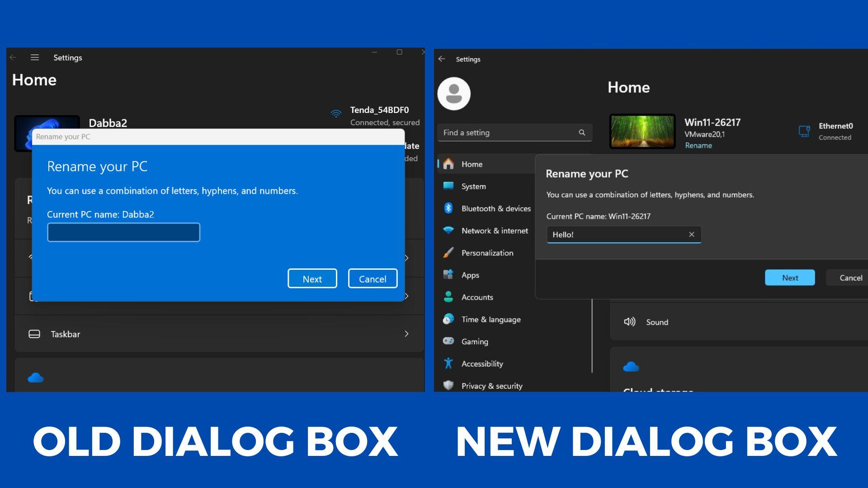Click the user profile avatar icon
The image size is (868, 488).
(454, 94)
